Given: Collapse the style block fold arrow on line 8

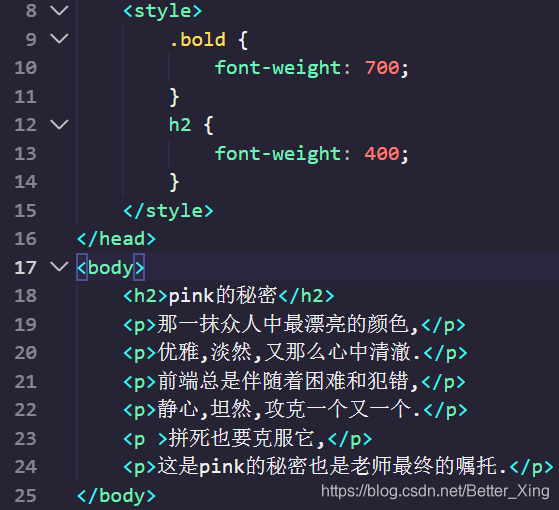Looking at the screenshot, I should 59,10.
